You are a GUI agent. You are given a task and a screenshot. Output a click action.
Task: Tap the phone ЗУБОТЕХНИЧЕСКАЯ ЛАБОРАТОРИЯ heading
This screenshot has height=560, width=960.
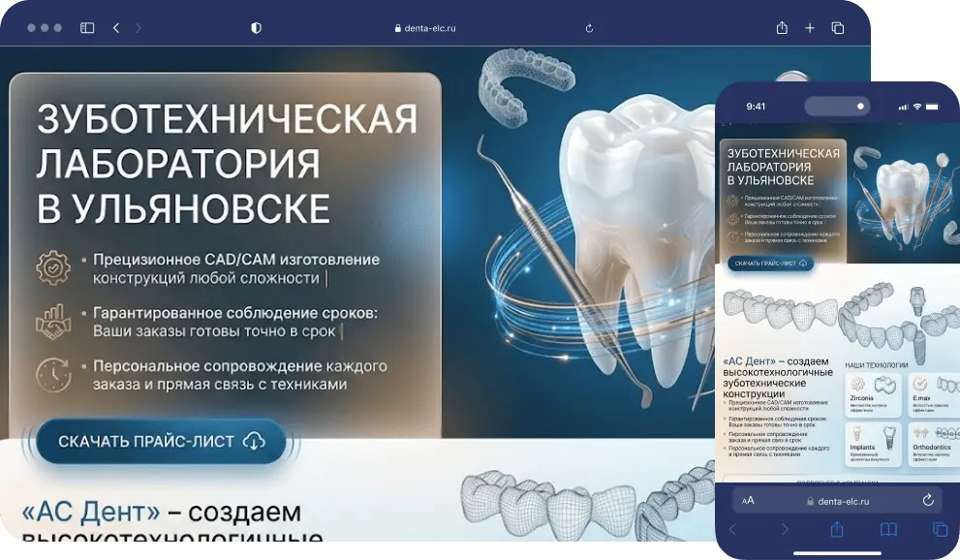point(783,167)
